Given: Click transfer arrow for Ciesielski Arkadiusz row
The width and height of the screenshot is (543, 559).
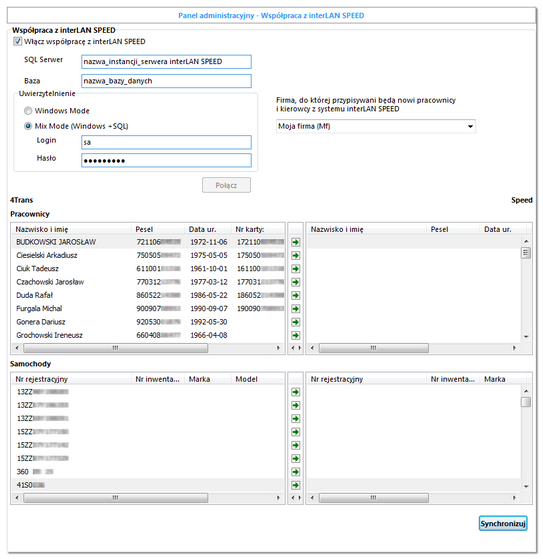Looking at the screenshot, I should point(295,256).
